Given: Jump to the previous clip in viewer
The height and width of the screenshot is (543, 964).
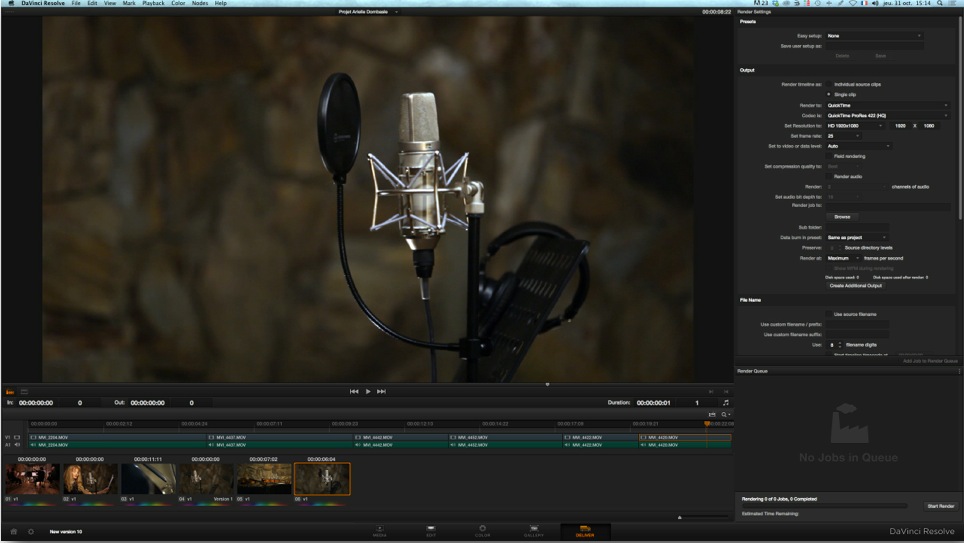Looking at the screenshot, I should pyautogui.click(x=354, y=391).
